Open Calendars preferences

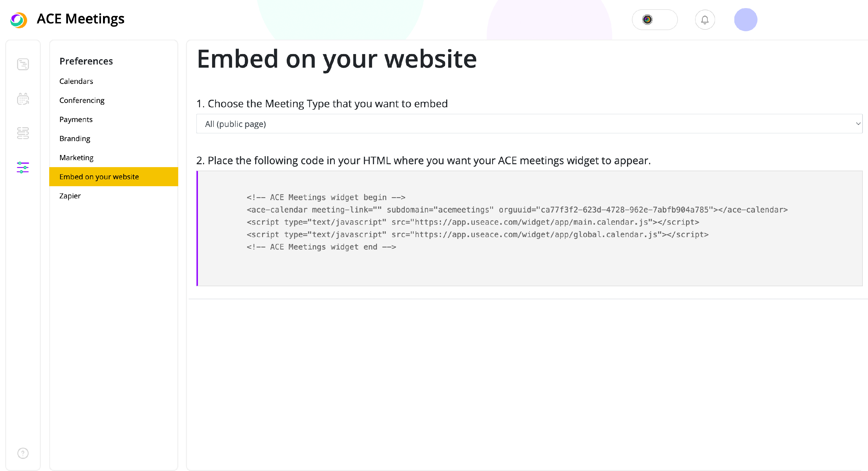point(76,81)
